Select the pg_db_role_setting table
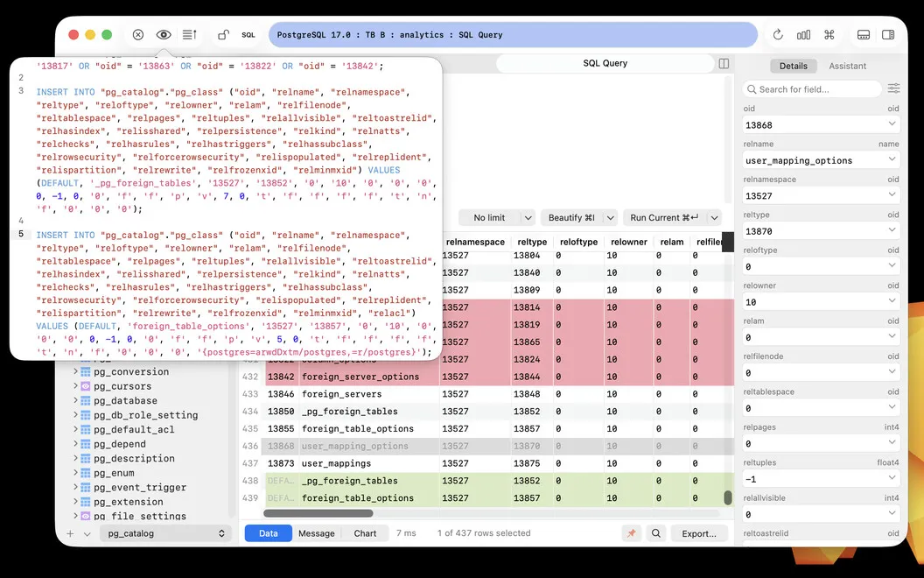This screenshot has height=578, width=924. tap(145, 414)
